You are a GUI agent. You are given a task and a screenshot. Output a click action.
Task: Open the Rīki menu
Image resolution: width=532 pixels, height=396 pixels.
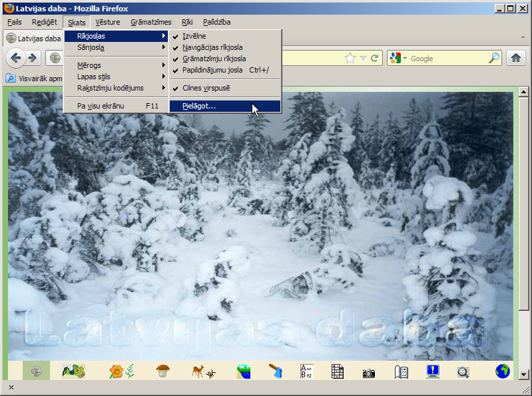(x=187, y=22)
